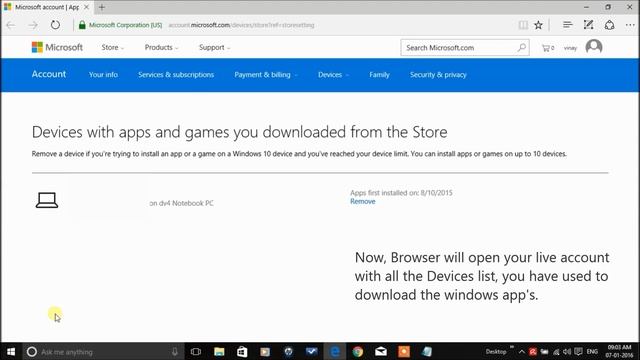The height and width of the screenshot is (360, 640).
Task: Click ENG language indicator
Action: (x=592, y=352)
